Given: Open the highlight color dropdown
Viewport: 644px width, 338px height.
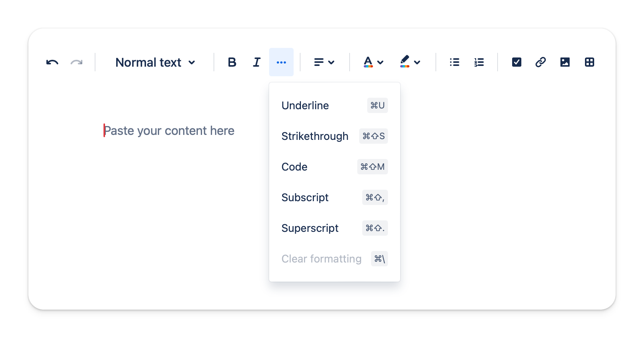Looking at the screenshot, I should pyautogui.click(x=410, y=62).
